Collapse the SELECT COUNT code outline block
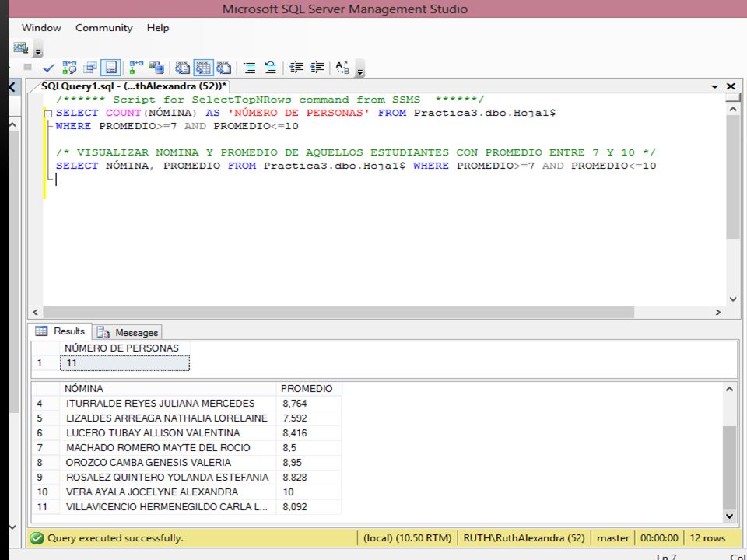Viewport: 747px width, 560px height. click(47, 114)
